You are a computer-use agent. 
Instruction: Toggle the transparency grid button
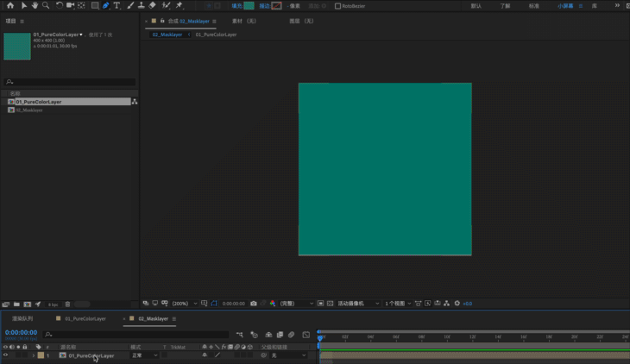point(330,304)
